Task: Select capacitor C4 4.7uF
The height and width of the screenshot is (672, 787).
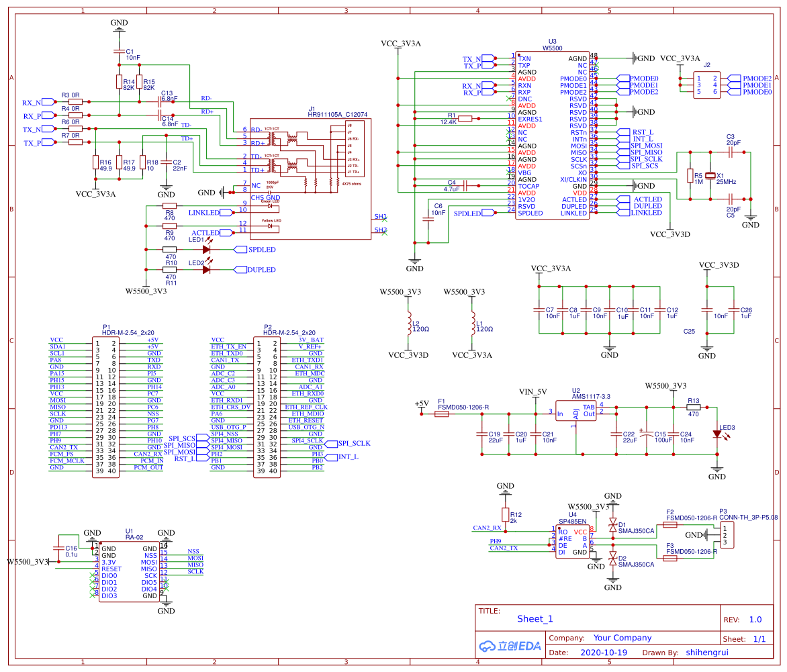Action: [465, 186]
